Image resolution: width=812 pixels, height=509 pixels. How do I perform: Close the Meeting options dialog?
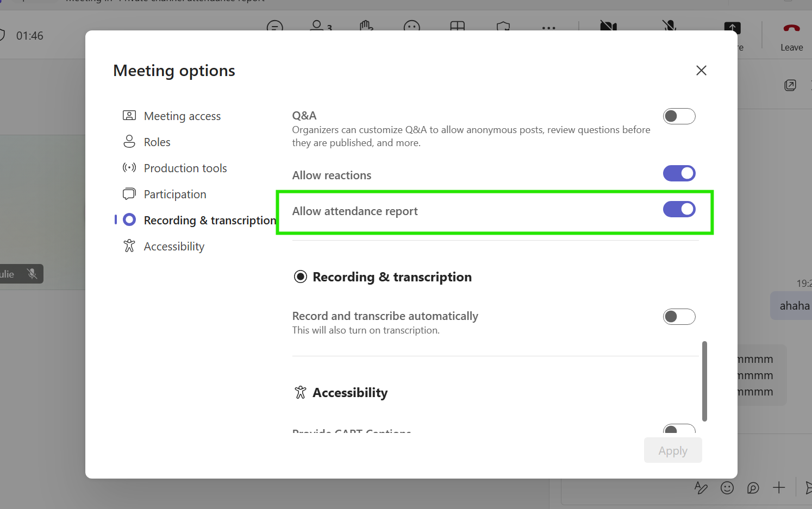coord(701,71)
